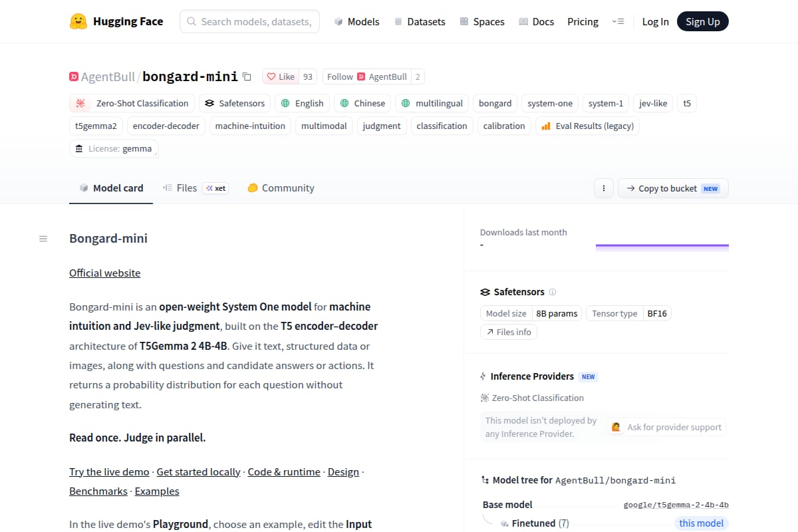Open the google/t5gemma-2-4b-4b base model link

coord(676,505)
